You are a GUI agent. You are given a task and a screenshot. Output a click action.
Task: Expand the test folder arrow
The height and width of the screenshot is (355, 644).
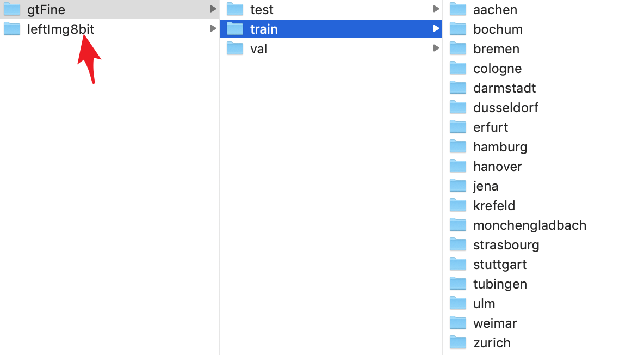(436, 9)
